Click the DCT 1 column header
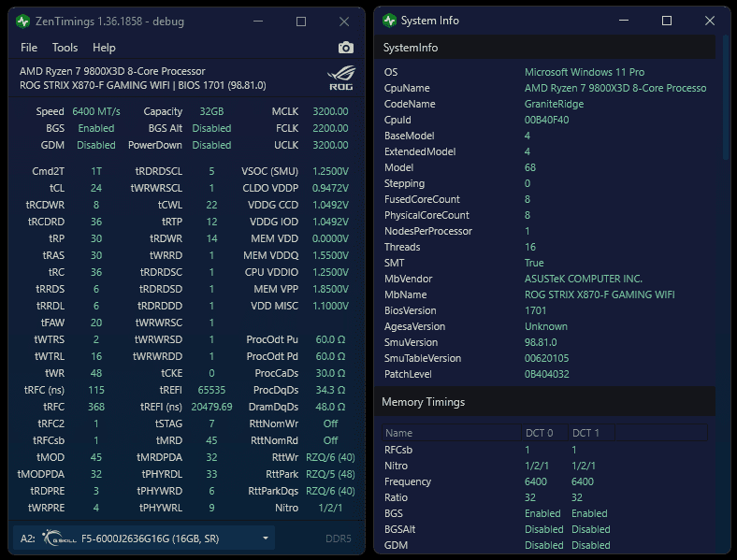The height and width of the screenshot is (560, 737). click(591, 433)
